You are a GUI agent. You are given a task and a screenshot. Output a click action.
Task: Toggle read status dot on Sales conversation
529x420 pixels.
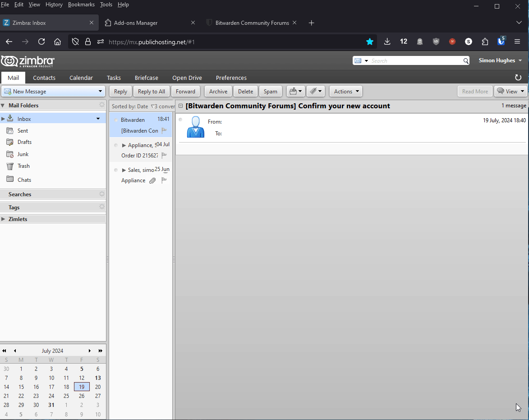coord(116,170)
